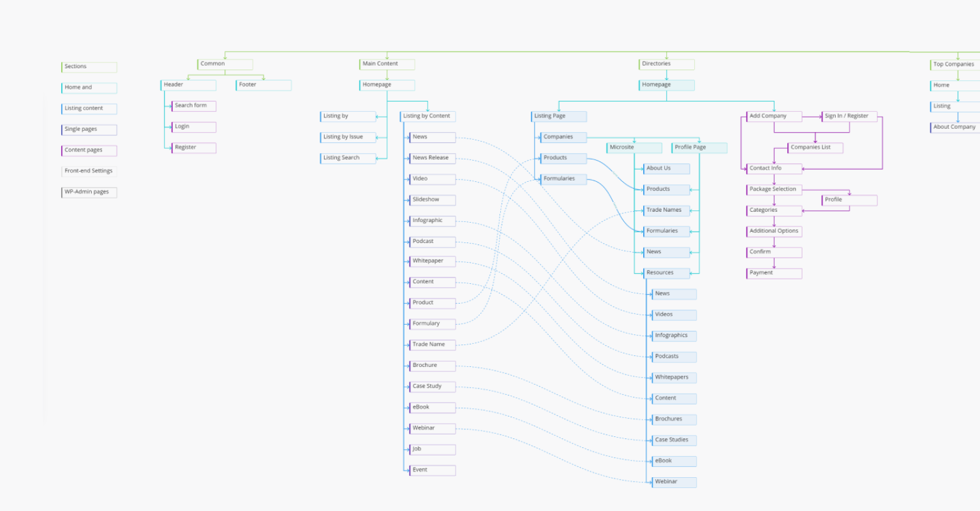Select the "Resources" node

pyautogui.click(x=667, y=273)
